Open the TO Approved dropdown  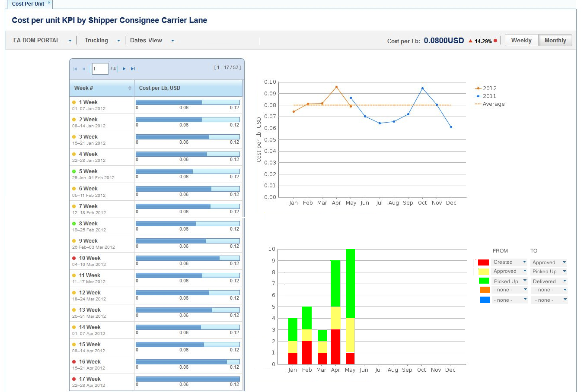tap(549, 262)
